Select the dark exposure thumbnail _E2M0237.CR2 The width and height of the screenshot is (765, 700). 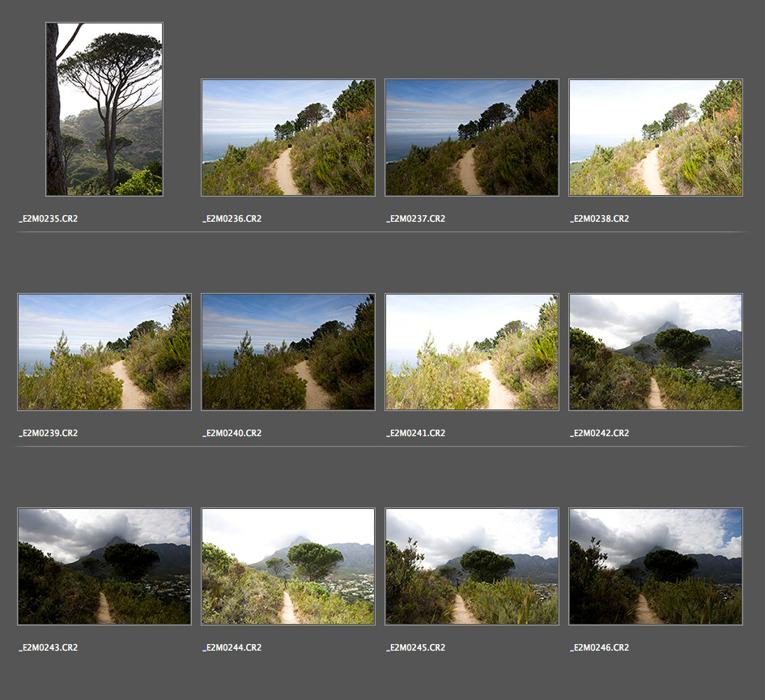472,138
